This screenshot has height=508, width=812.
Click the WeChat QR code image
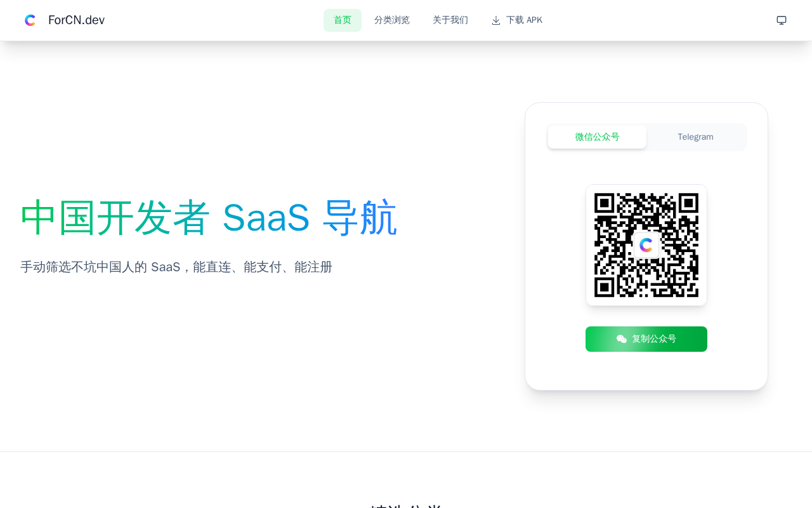click(x=646, y=245)
